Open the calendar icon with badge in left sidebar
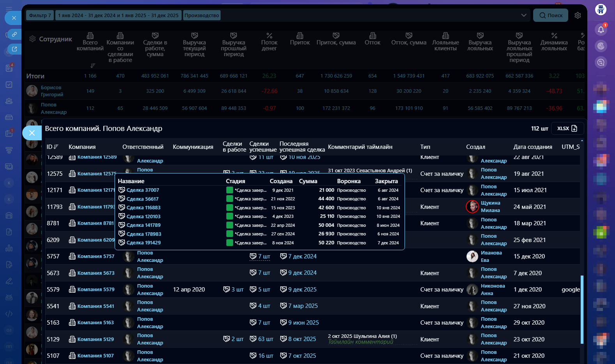Screen dimensions: 615x364 pos(9,133)
